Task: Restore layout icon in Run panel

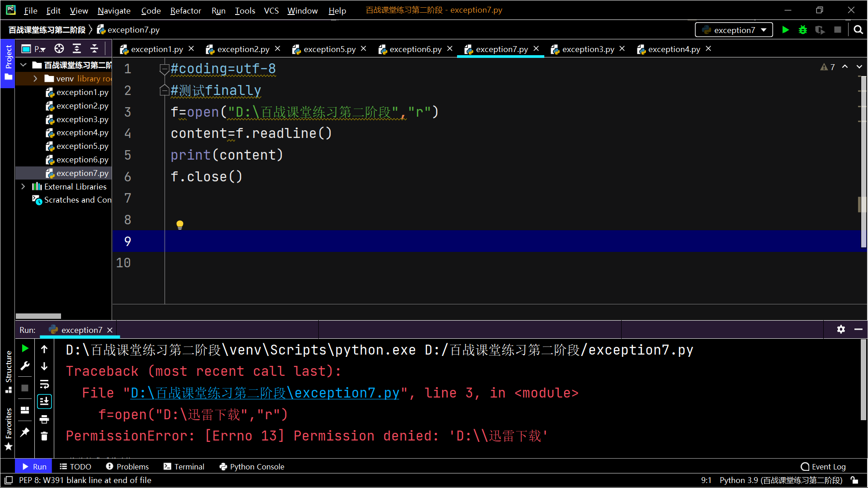Action: pos(25,410)
